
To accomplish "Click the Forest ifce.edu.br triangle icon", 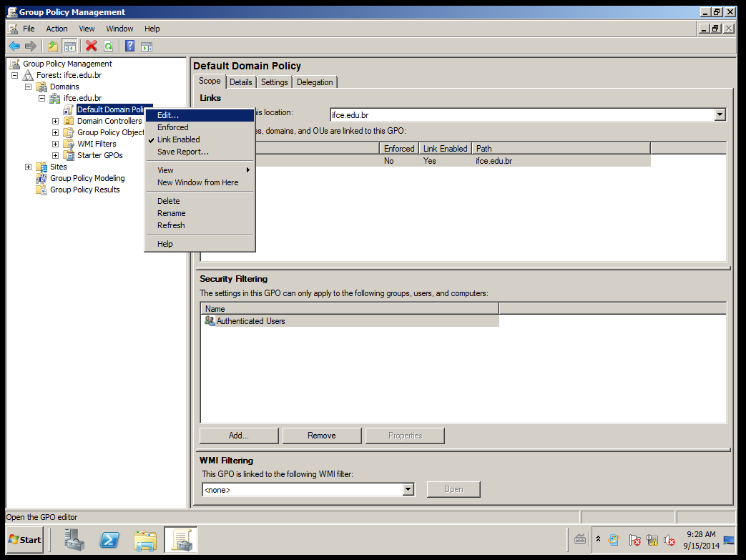I will pos(28,75).
